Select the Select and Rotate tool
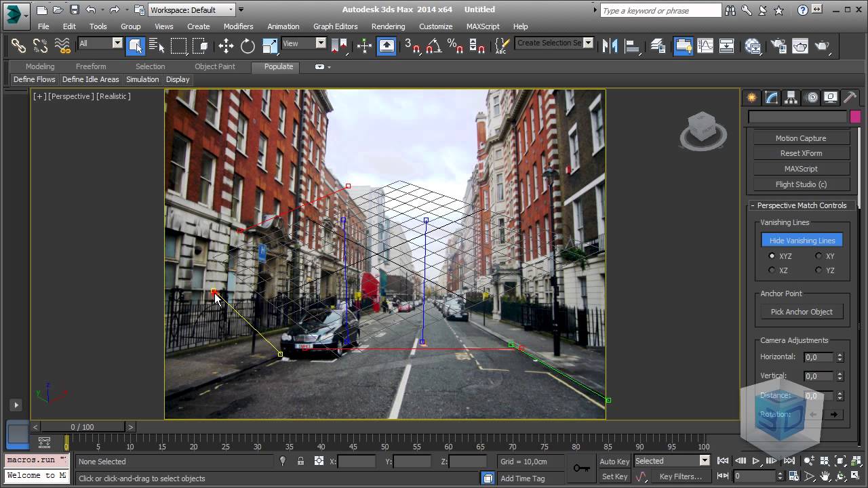Screen dimensions: 868x488 pyautogui.click(x=248, y=45)
